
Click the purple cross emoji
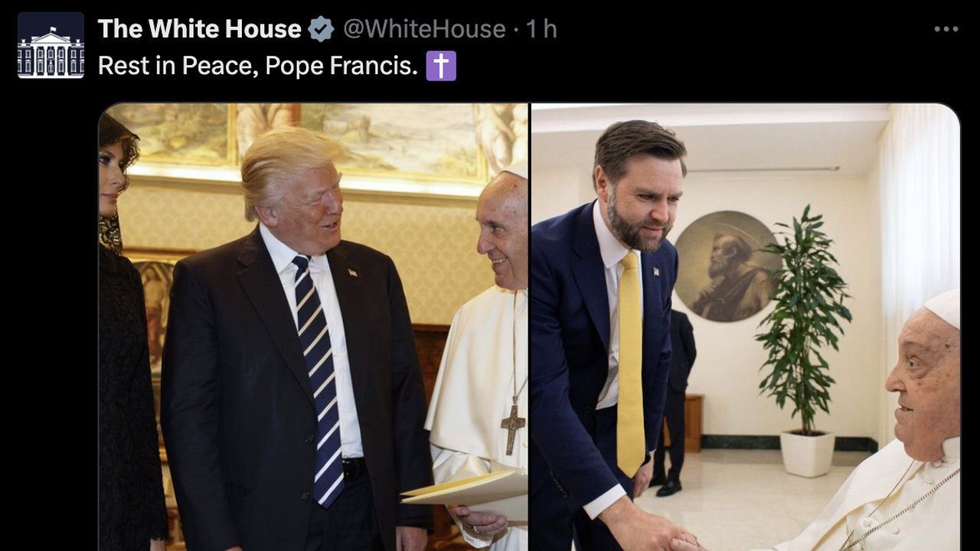click(441, 66)
